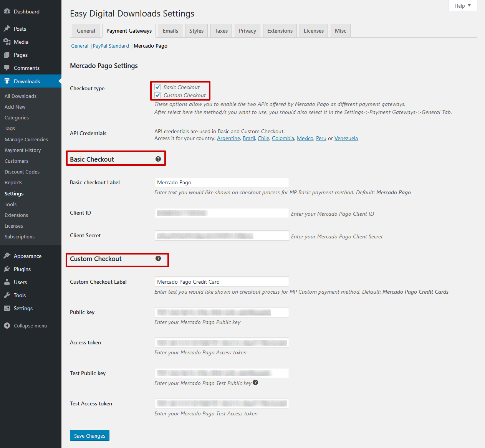Click the Appearance paintbrush icon

tap(7, 256)
